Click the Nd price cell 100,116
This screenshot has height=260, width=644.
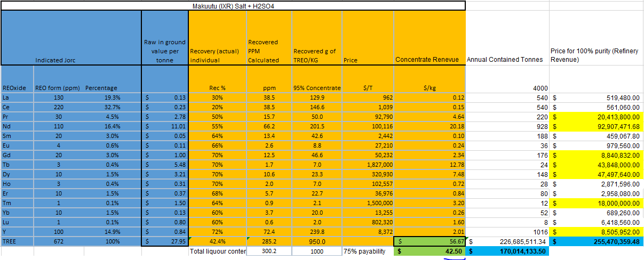368,127
